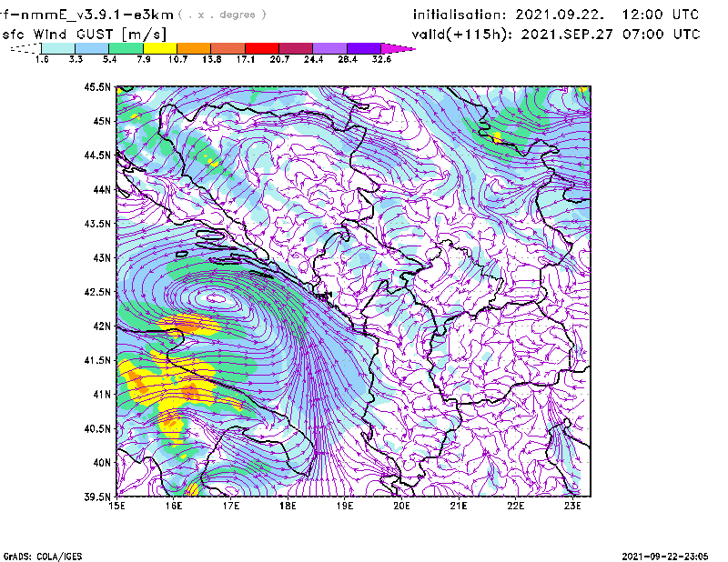Click the '43.5N' latitude label
Image resolution: width=728 pixels, height=562 pixels.
97,224
